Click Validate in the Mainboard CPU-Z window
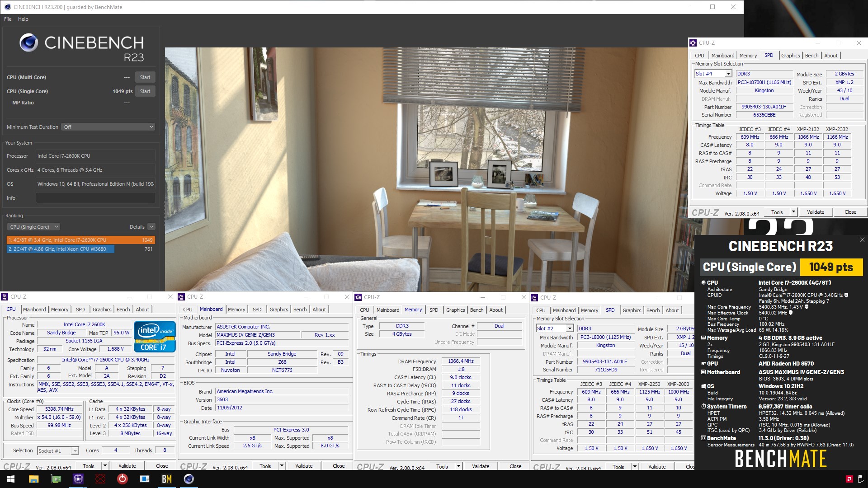 point(304,466)
